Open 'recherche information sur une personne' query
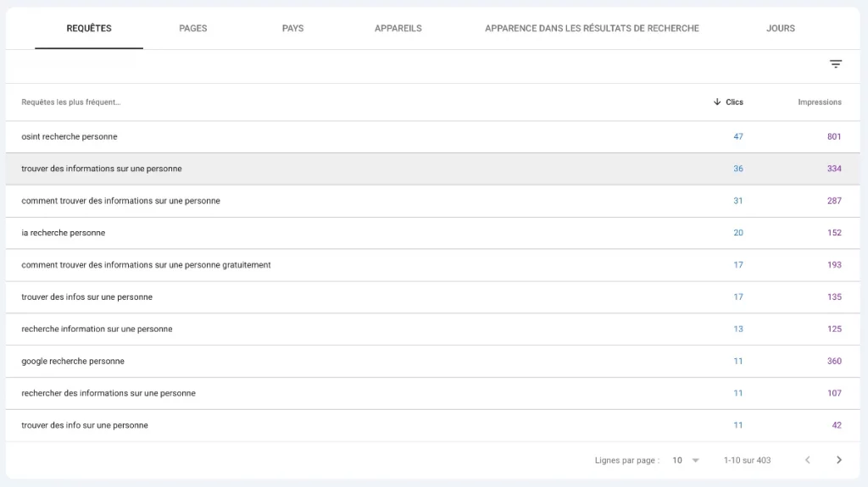868x487 pixels. pyautogui.click(x=97, y=329)
